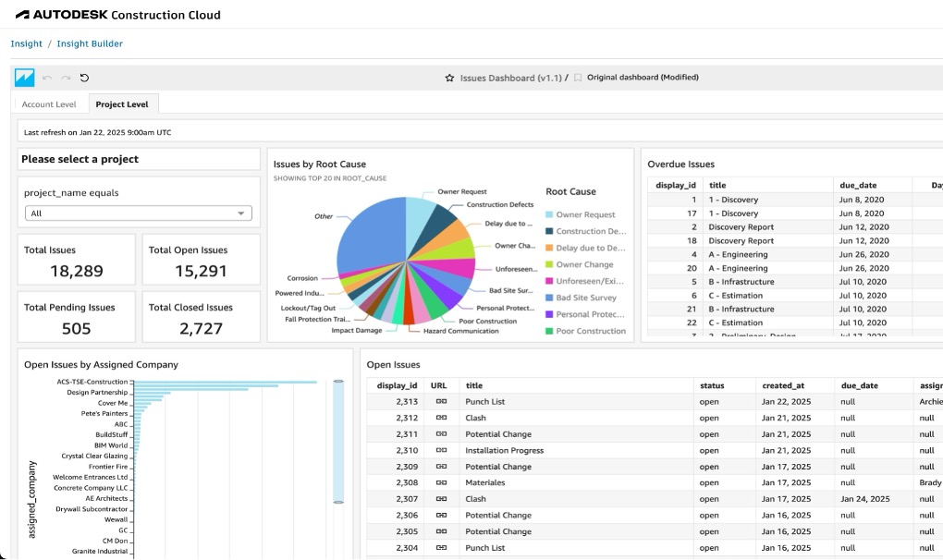
Task: Click 'Jan 22, 2025' created_at cell
Action: tap(786, 401)
